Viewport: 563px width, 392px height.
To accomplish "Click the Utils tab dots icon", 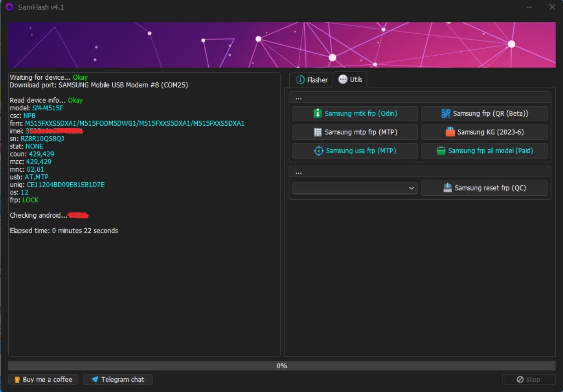I will 343,80.
